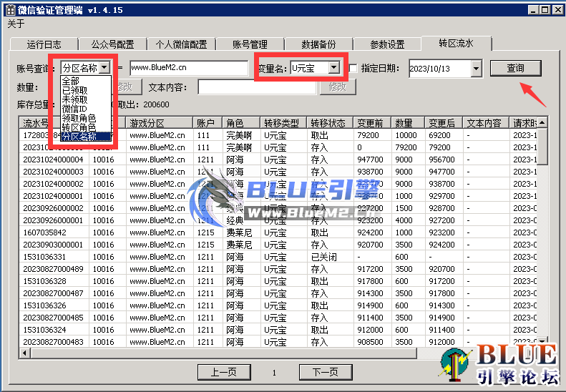Switch to the 公众号配置 tab
566x392 pixels.
click(112, 44)
